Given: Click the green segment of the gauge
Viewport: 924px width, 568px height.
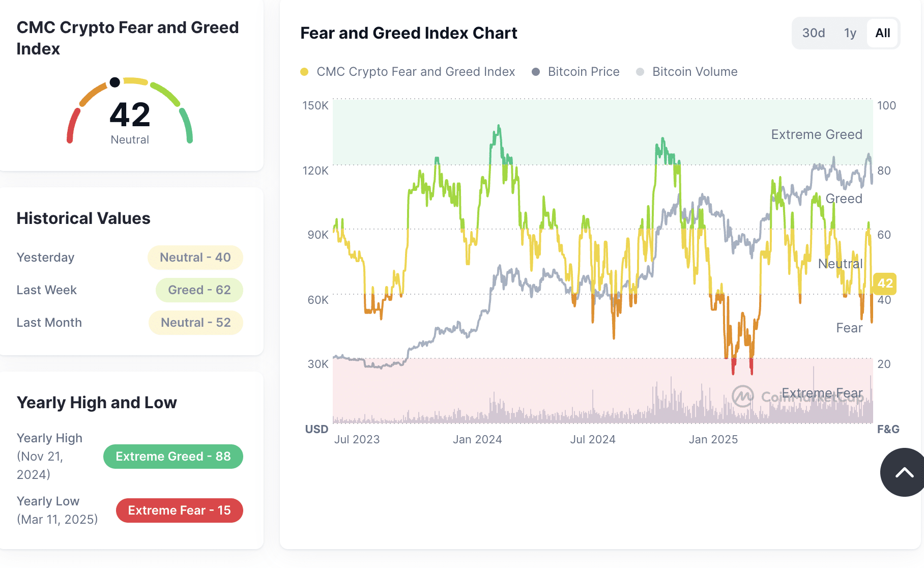Looking at the screenshot, I should 187,126.
